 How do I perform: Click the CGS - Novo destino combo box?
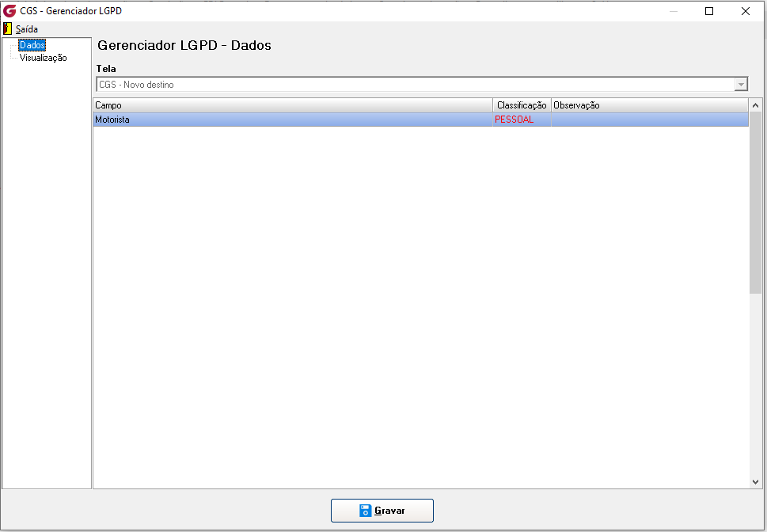422,84
